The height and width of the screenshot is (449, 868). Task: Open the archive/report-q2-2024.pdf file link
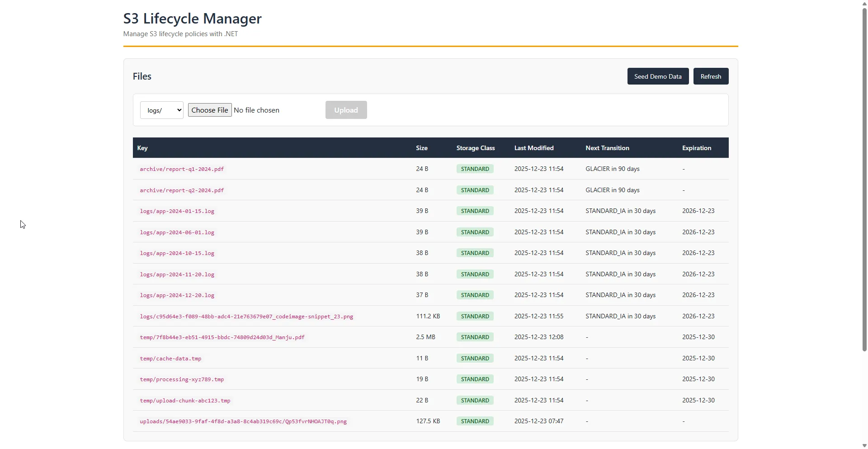pos(182,190)
